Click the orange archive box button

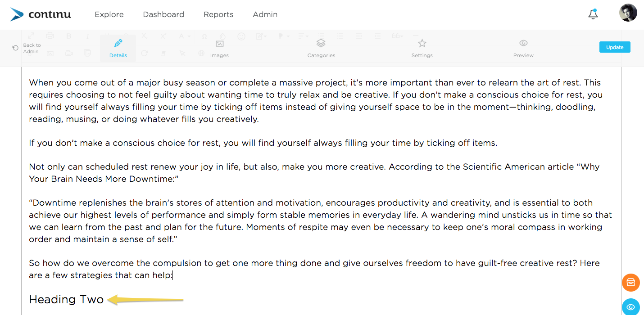coord(630,283)
